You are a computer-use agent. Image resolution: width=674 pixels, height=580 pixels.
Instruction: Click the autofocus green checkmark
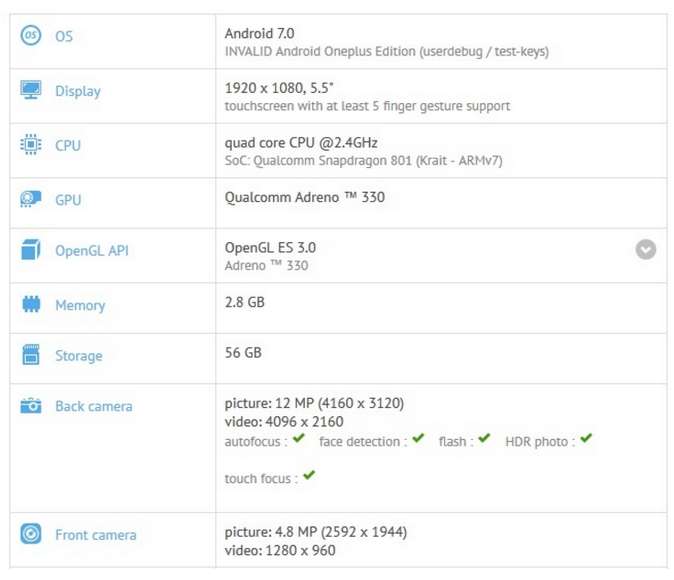[299, 439]
